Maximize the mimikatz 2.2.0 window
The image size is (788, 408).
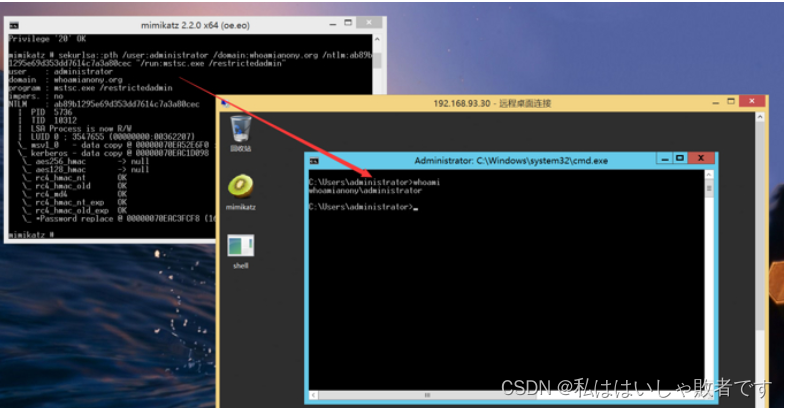[348, 23]
